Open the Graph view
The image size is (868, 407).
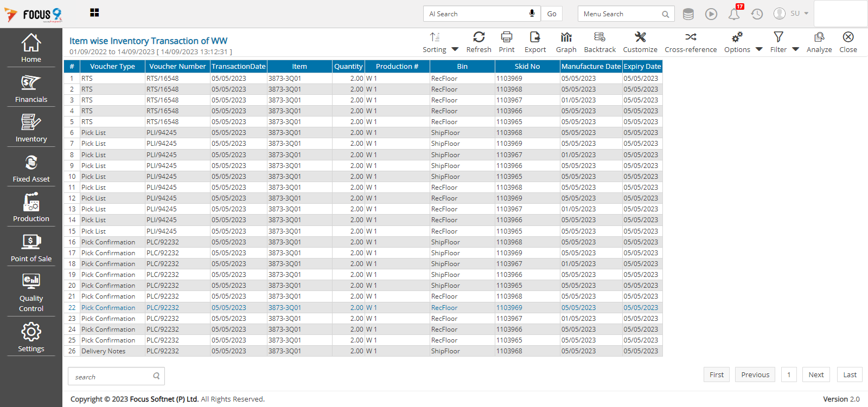click(x=566, y=37)
